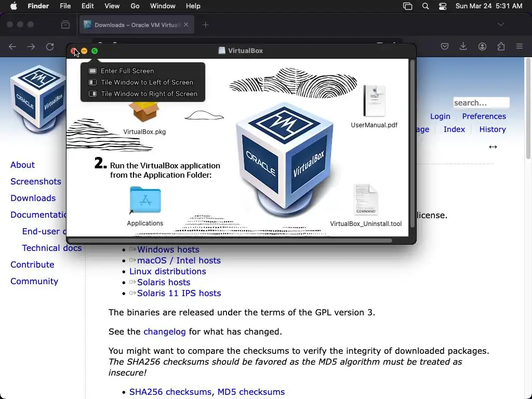
Task: Click the Contribute sidebar link
Action: pos(32,264)
